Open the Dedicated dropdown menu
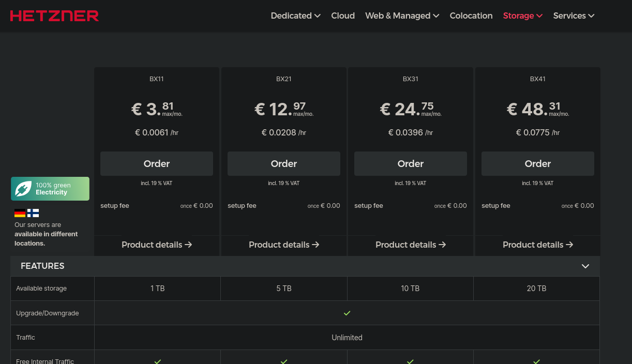 tap(295, 16)
